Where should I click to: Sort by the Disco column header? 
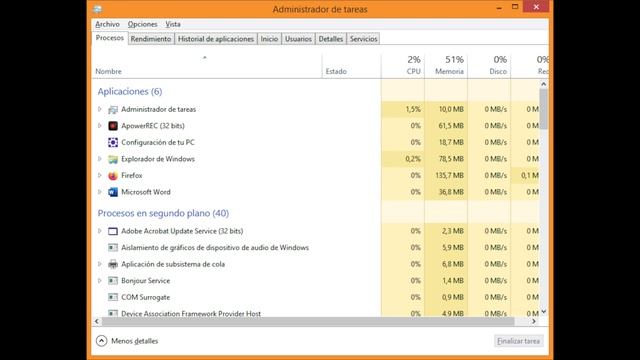[x=489, y=66]
